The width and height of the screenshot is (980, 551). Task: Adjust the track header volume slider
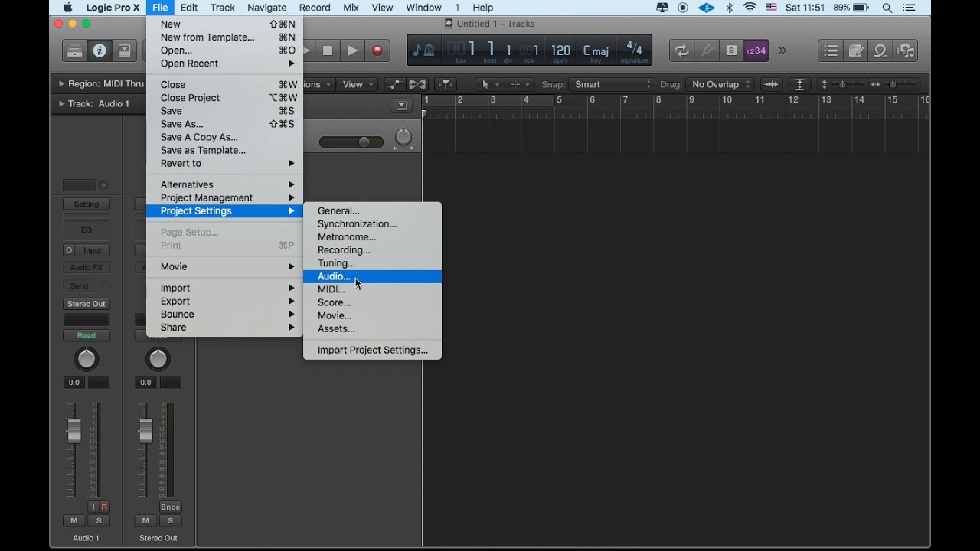351,142
